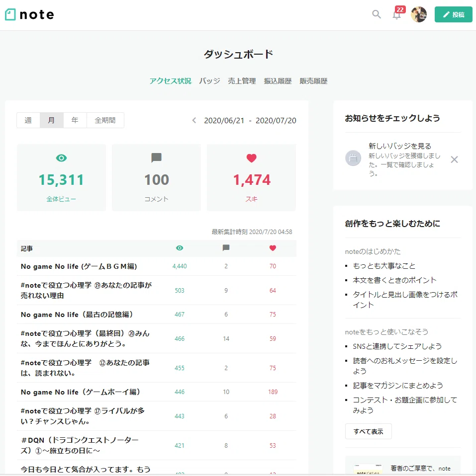
Task: Switch to the 販売履歴 tab
Action: (313, 81)
